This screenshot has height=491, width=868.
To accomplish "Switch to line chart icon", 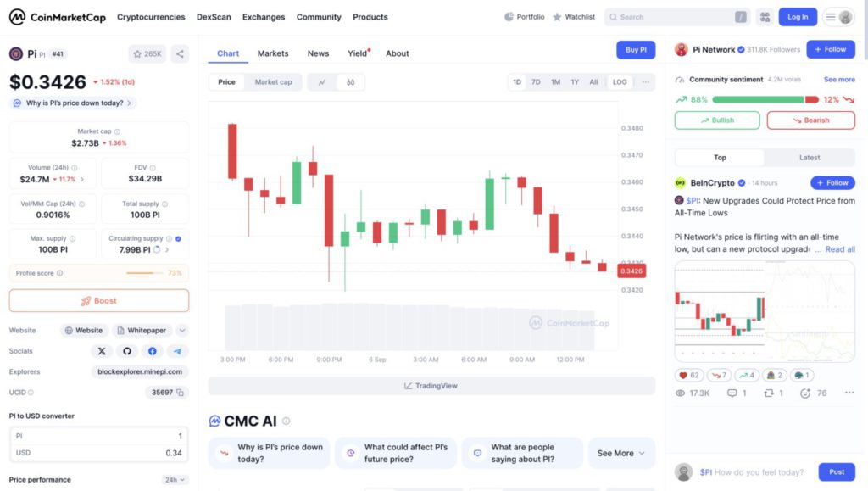I will point(322,82).
